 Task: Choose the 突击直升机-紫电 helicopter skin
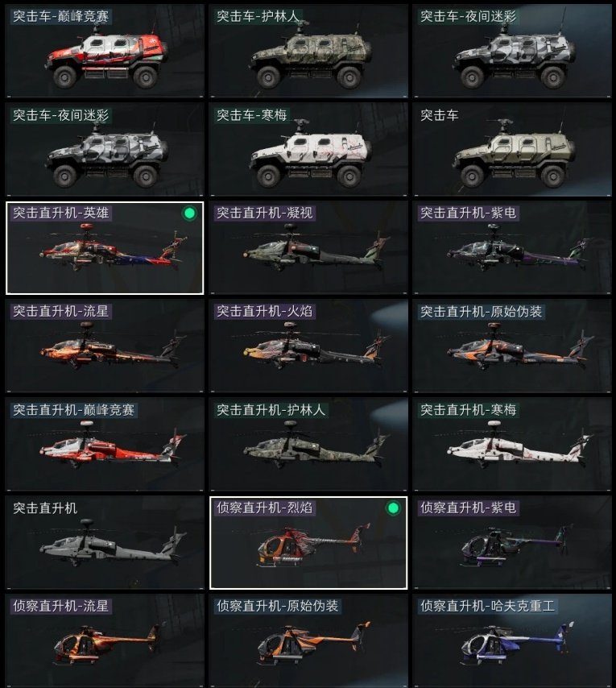click(x=512, y=247)
